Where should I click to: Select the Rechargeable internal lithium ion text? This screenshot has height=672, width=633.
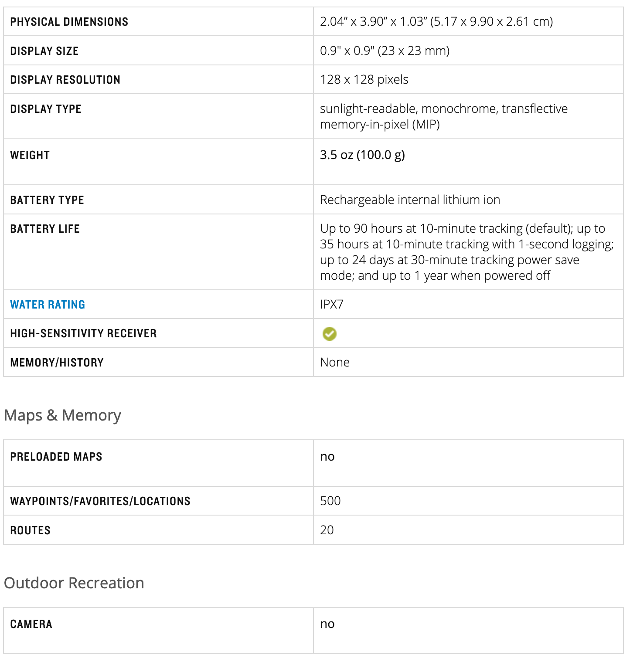click(x=410, y=200)
